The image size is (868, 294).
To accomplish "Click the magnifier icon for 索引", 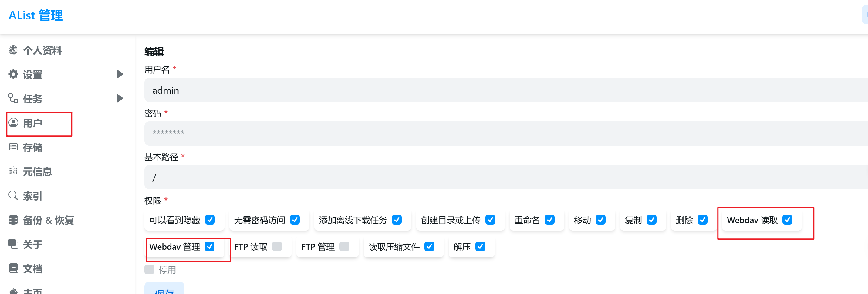I will 13,196.
